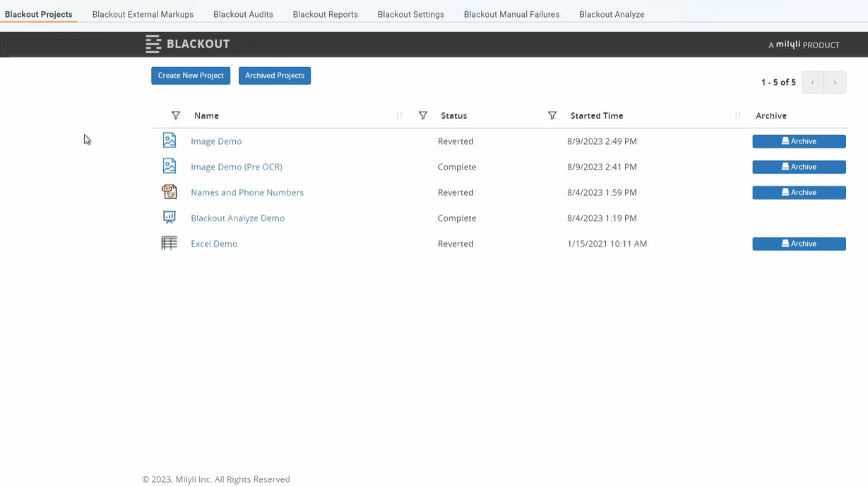Image resolution: width=868 pixels, height=487 pixels.
Task: Archive the Image Demo (Pre OCR) project
Action: (799, 167)
